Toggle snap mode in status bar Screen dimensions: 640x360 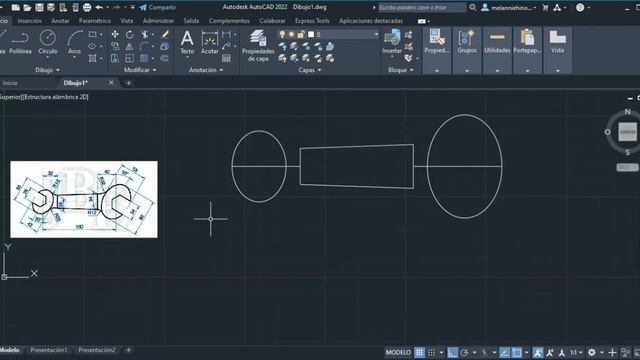(431, 352)
